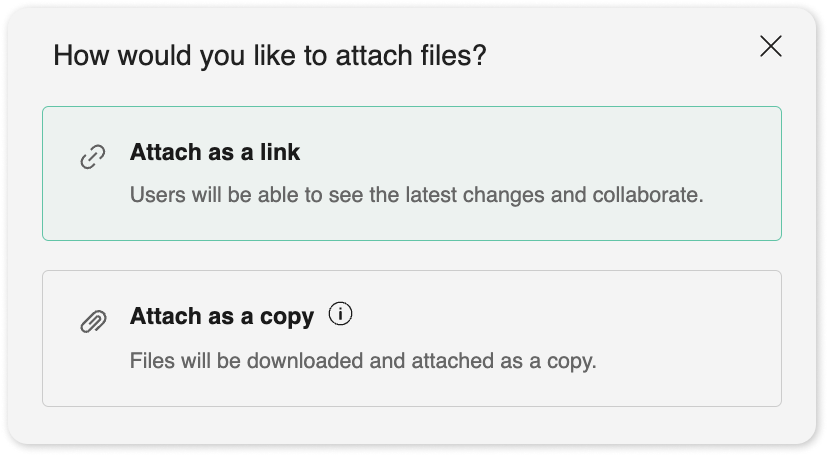Click the 'Attach as a copy' heading

pos(221,317)
